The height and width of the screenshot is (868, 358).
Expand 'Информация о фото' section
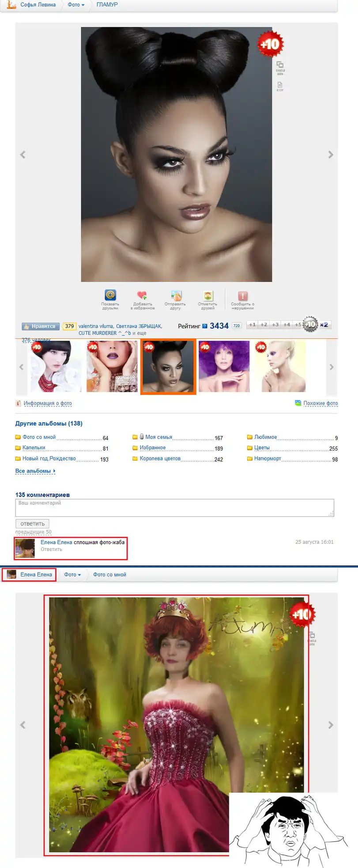(x=47, y=403)
